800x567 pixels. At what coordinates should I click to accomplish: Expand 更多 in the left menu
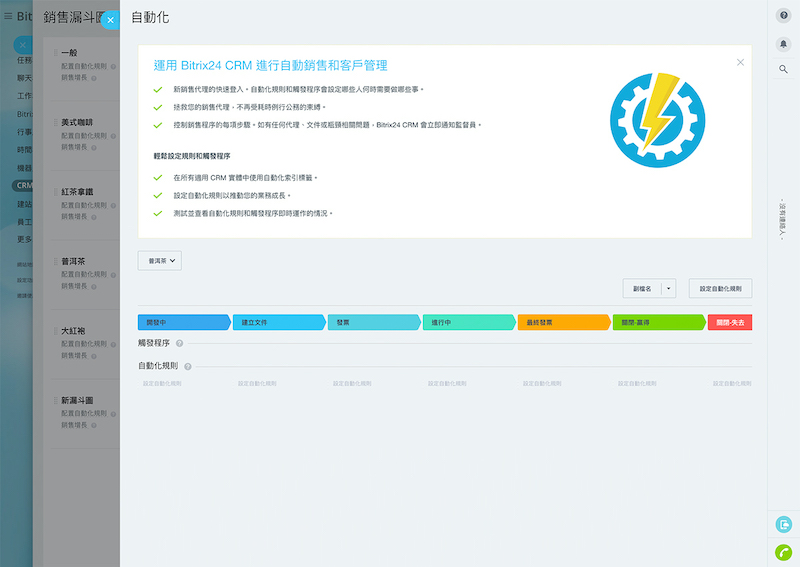[x=24, y=239]
